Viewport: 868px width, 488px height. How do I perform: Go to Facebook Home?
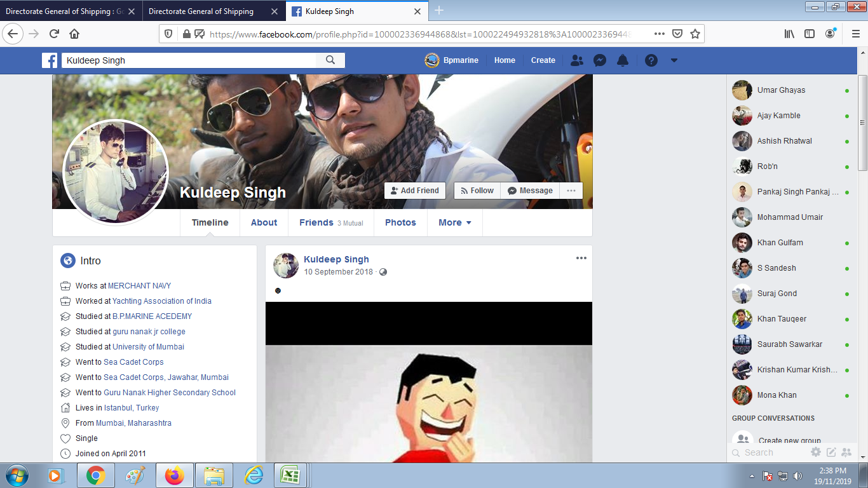505,60
